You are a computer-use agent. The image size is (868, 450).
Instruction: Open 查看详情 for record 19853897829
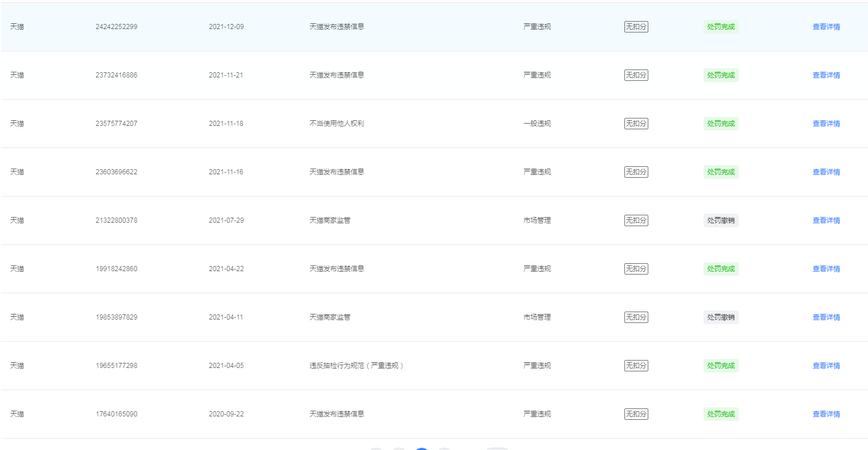826,317
